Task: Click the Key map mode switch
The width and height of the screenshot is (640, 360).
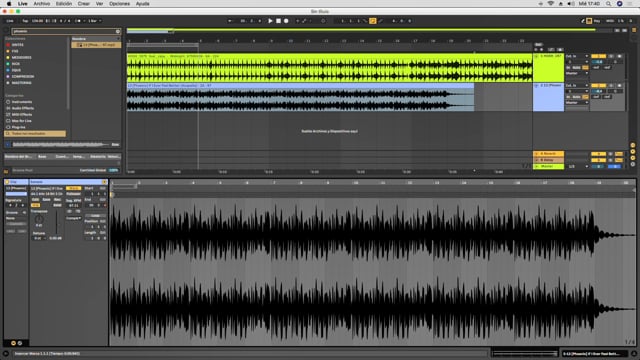Action: coord(597,21)
